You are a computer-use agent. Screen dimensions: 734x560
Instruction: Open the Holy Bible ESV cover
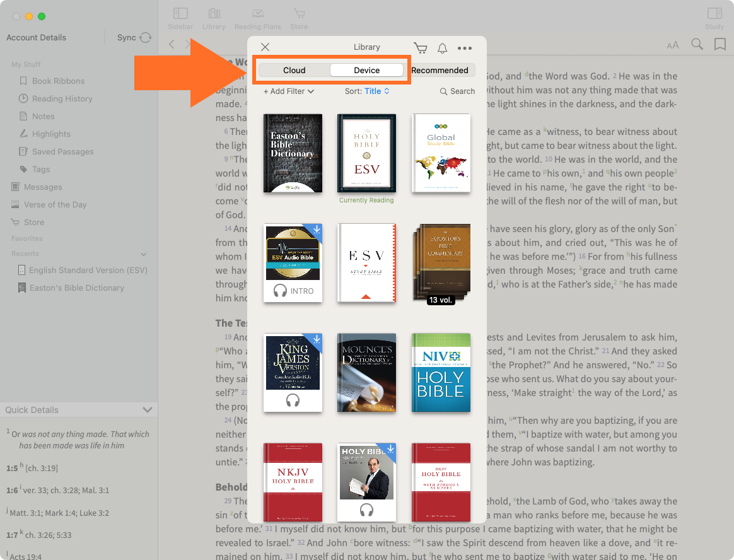click(x=366, y=153)
